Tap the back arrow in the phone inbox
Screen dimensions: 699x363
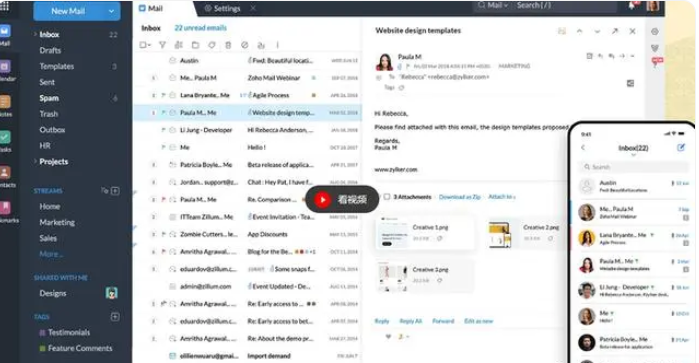point(583,148)
